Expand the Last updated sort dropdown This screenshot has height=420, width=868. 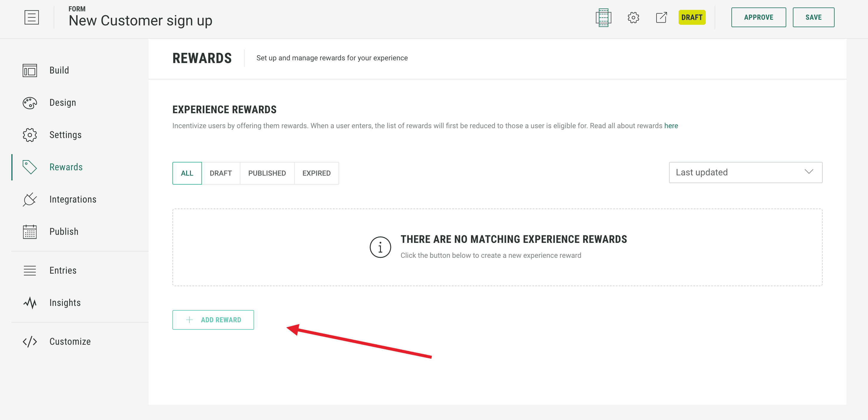(x=745, y=172)
